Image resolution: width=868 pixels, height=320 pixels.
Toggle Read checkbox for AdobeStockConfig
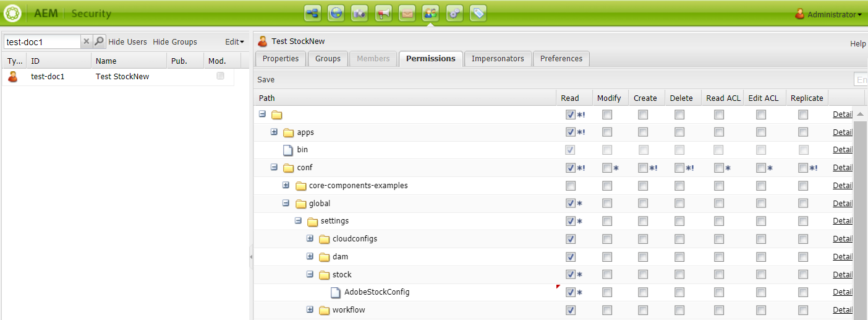(570, 292)
